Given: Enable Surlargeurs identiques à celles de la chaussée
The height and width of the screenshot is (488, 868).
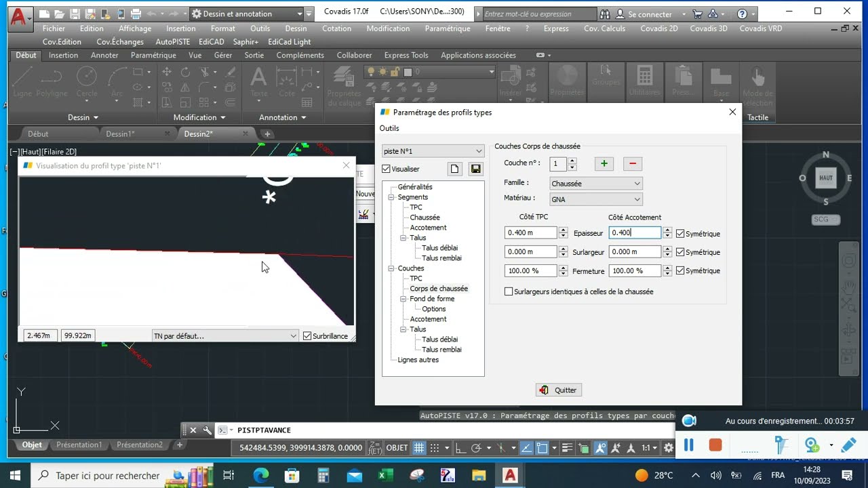Looking at the screenshot, I should pos(509,291).
